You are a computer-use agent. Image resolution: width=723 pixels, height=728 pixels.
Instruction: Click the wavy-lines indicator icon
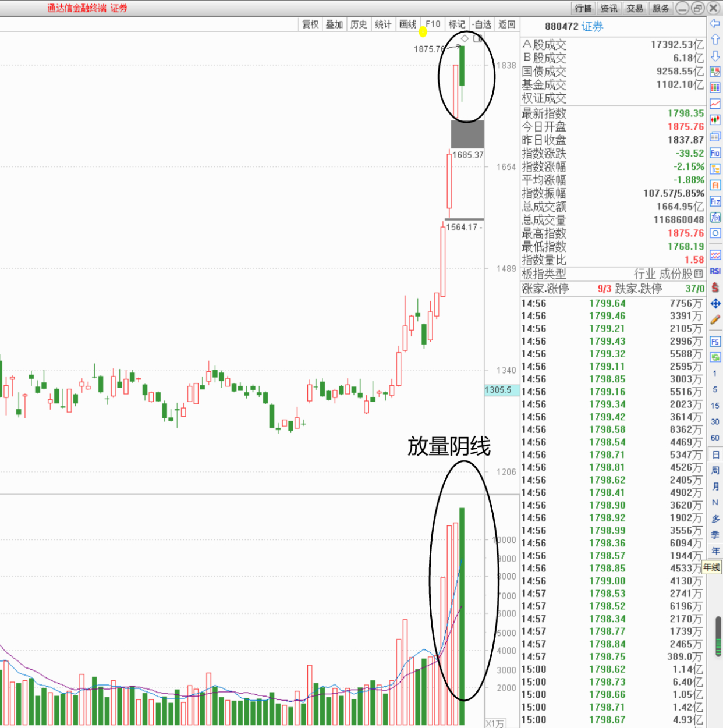715,255
